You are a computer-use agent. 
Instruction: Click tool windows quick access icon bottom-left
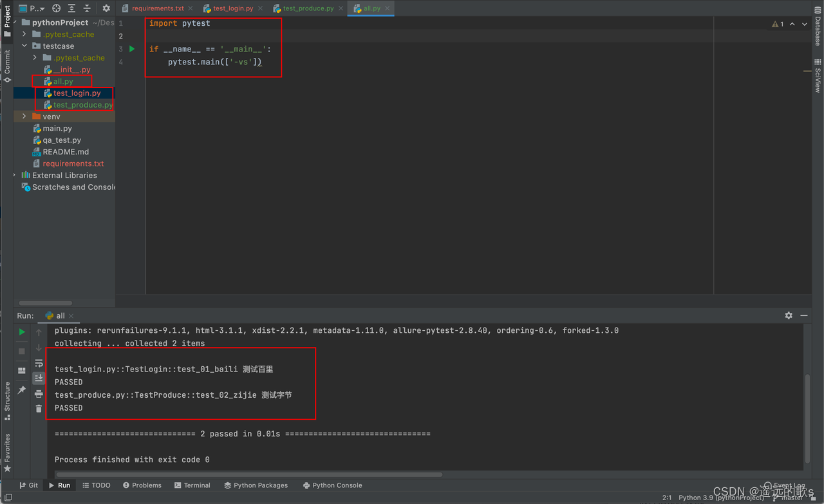(x=7, y=498)
